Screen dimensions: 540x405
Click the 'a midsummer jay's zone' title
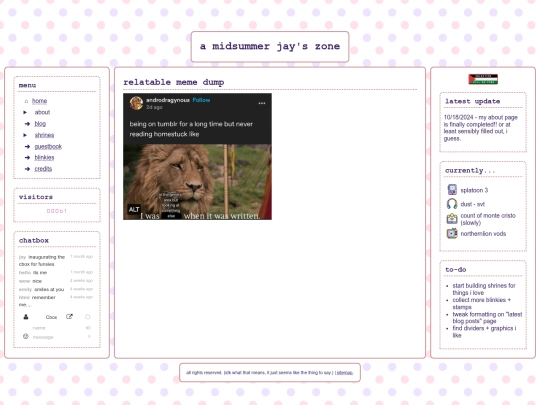[x=270, y=46]
